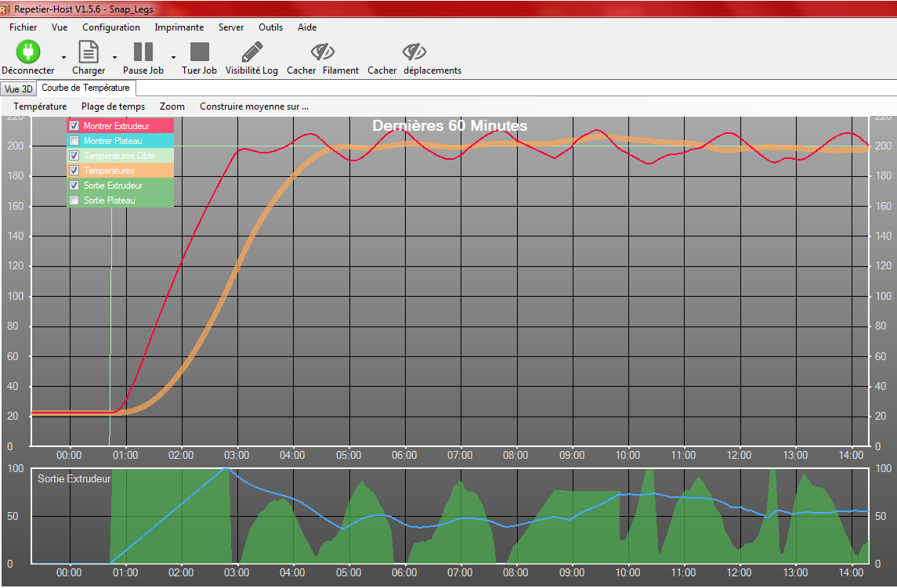The width and height of the screenshot is (897, 588).
Task: Click Cacher Filament eye icon
Action: point(323,52)
